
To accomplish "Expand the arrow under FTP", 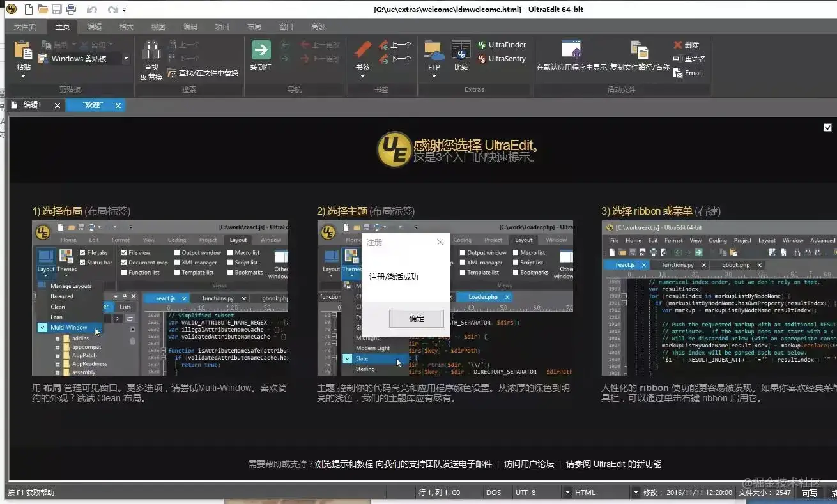I will click(434, 77).
